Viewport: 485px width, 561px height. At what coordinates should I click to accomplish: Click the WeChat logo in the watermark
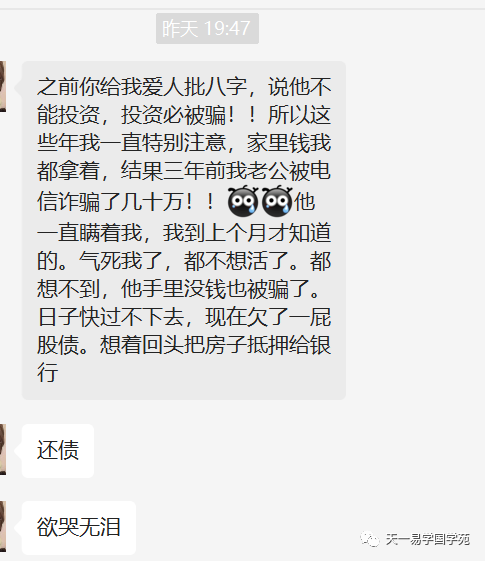coord(369,539)
